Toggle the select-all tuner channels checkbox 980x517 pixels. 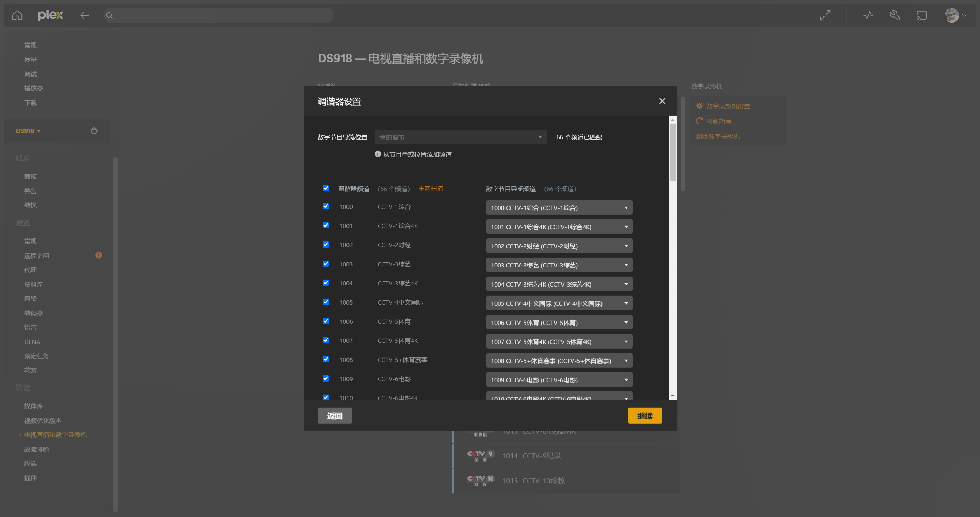point(326,188)
